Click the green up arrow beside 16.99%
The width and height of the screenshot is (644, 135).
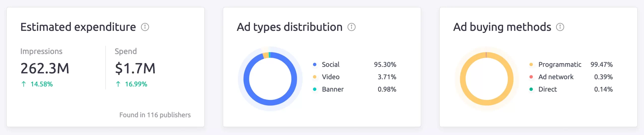(118, 84)
